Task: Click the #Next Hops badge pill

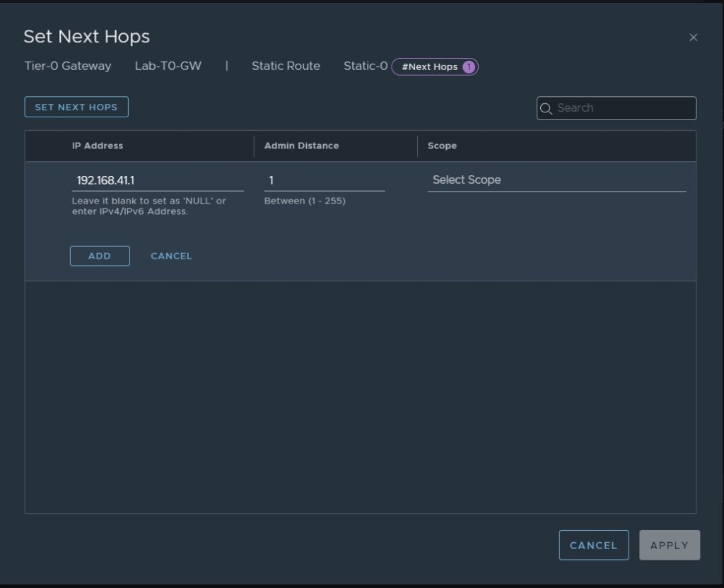Action: coord(435,67)
